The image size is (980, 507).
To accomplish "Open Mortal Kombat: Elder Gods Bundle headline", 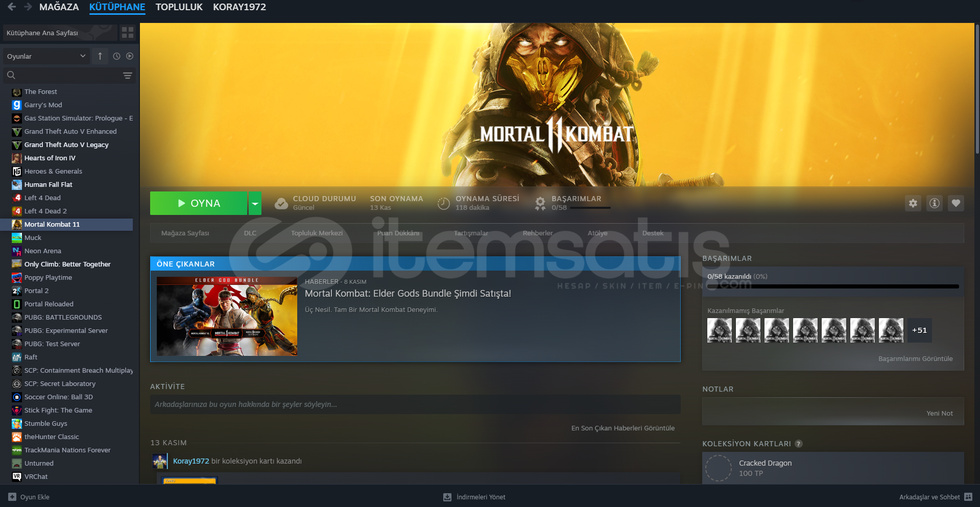I will pos(408,294).
